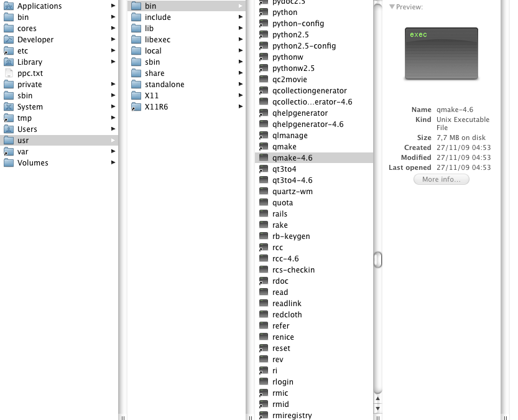Expand arrow next to private folder
This screenshot has height=420, width=518.
click(113, 84)
